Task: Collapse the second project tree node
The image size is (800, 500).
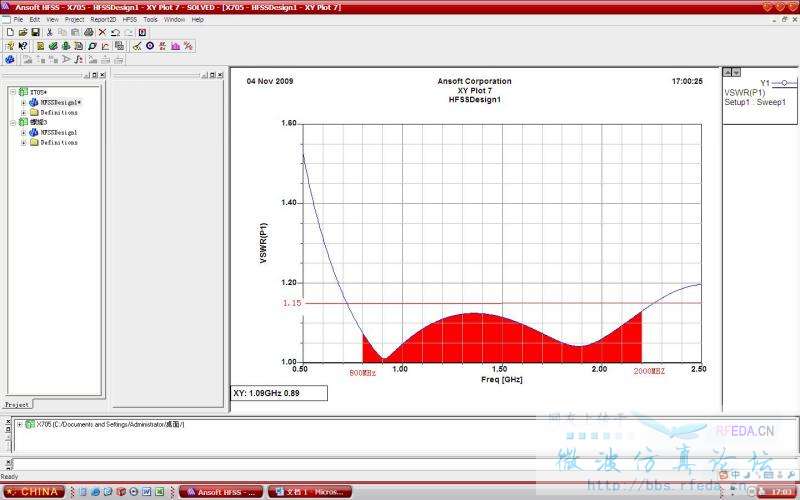Action: [13, 122]
